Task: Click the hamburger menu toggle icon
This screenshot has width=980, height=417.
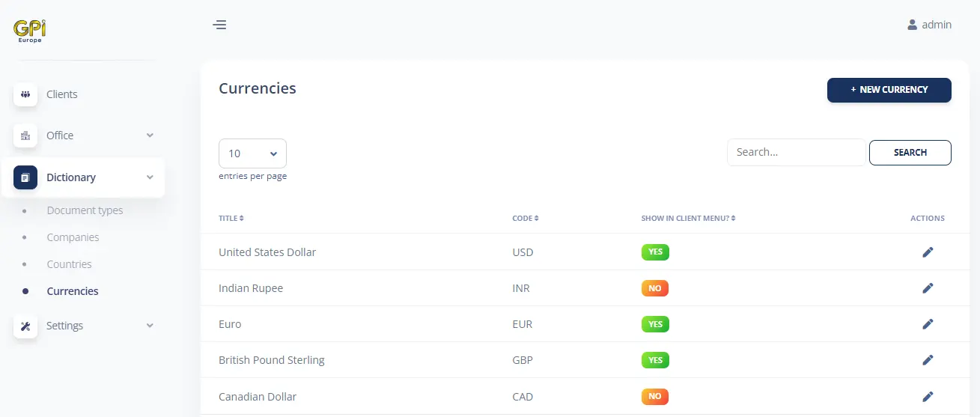Action: (219, 25)
